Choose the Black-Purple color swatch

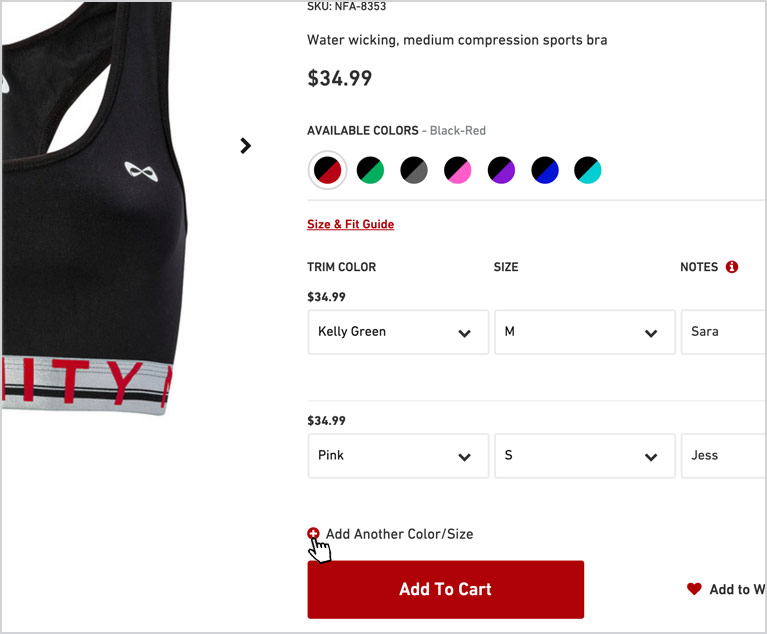point(501,170)
